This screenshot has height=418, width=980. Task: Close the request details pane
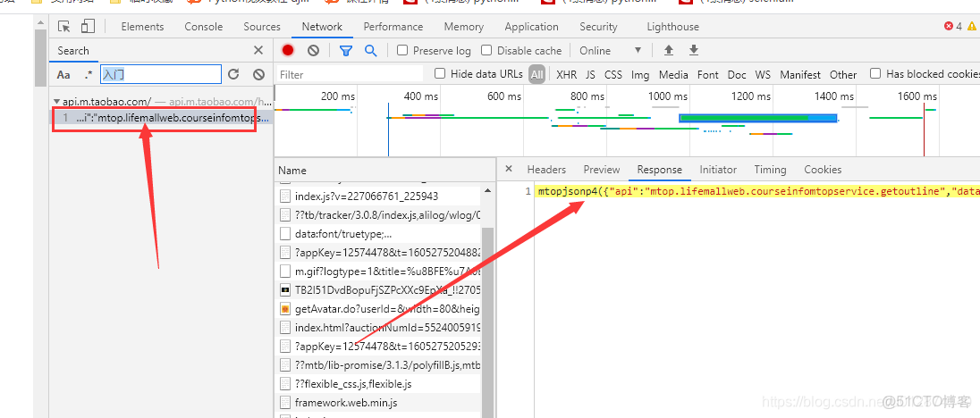[x=509, y=169]
